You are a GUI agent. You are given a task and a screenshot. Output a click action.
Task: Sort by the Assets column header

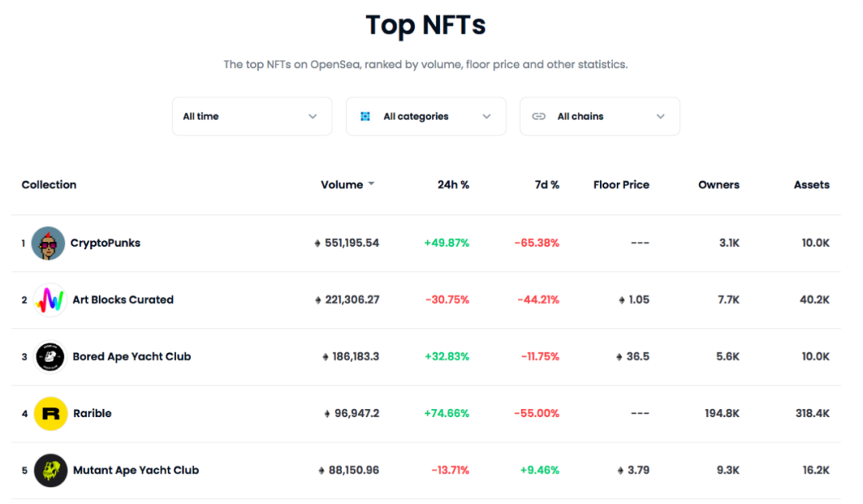812,185
